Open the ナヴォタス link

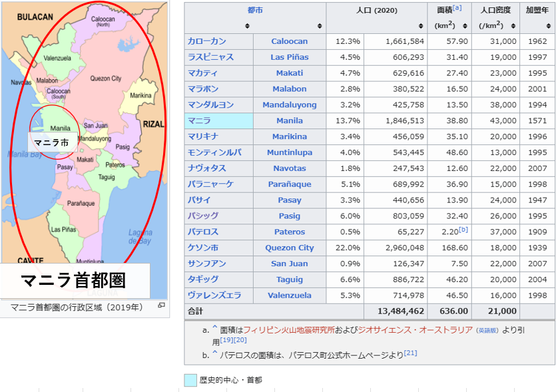point(206,168)
